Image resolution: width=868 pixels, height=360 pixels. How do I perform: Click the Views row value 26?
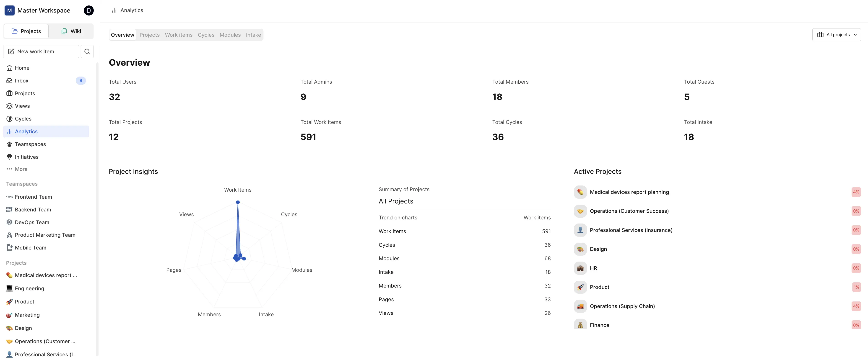click(x=547, y=313)
